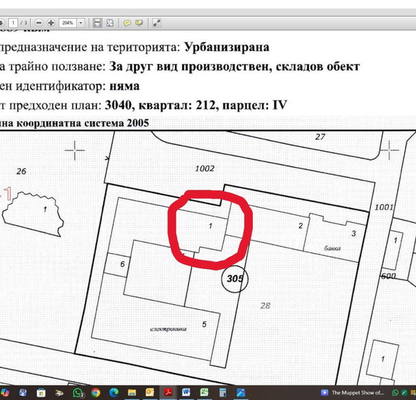Toggle read mode expand icon in toolbar
This screenshot has width=416, height=400.
pos(156,23)
